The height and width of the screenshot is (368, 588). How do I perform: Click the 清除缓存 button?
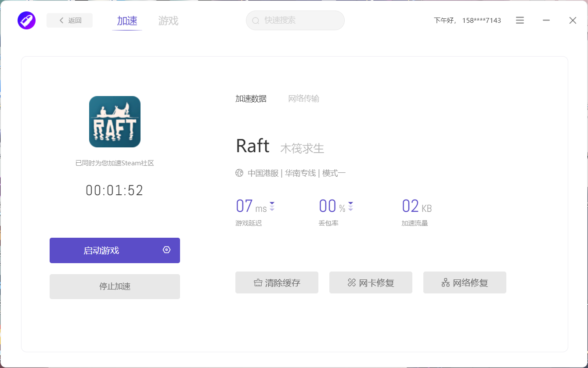pos(277,282)
